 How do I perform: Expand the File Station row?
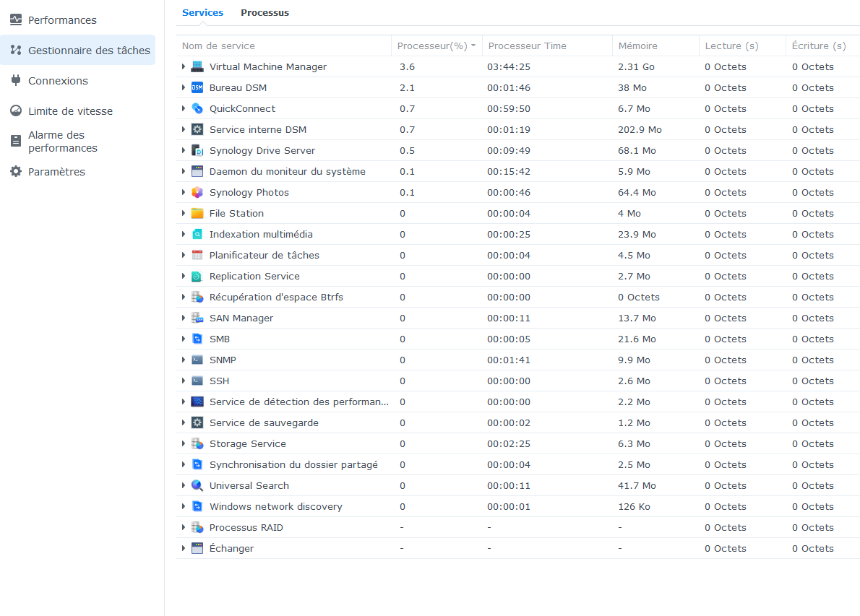(x=183, y=213)
